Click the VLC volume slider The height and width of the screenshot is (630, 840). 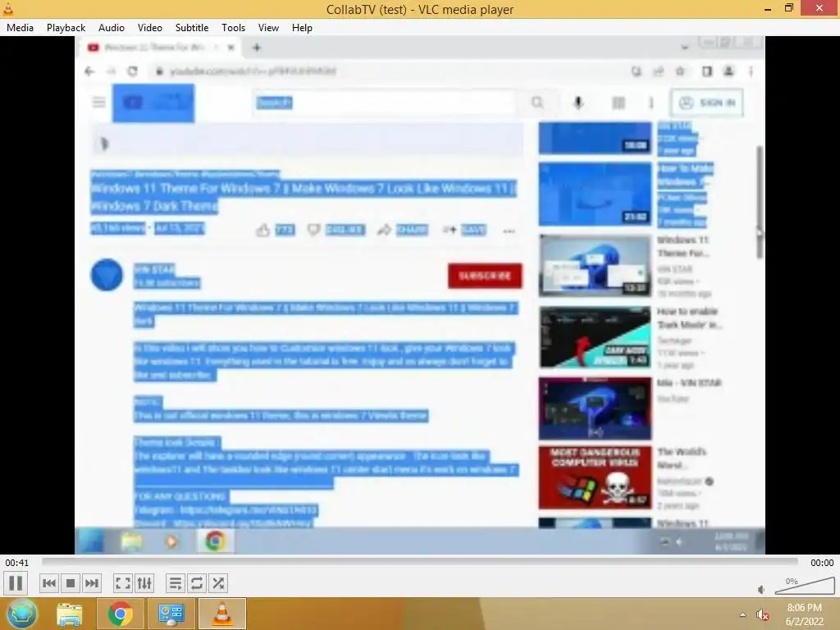(x=805, y=586)
